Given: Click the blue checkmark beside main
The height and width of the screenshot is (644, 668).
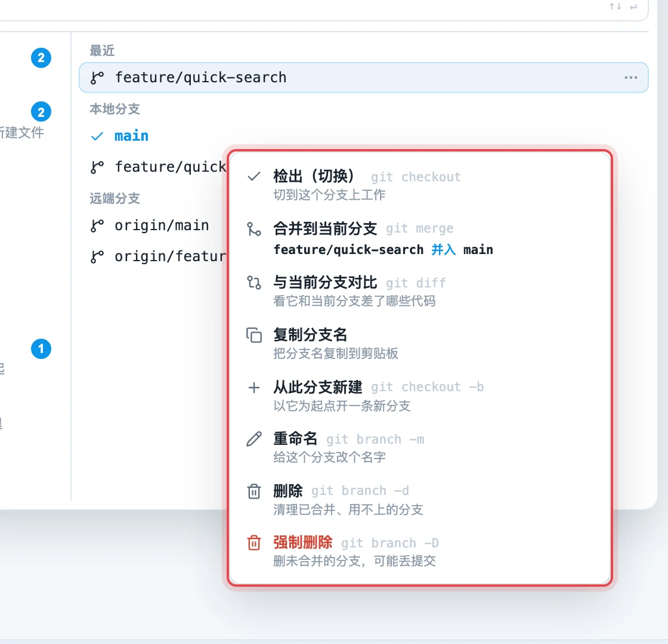Looking at the screenshot, I should point(97,137).
